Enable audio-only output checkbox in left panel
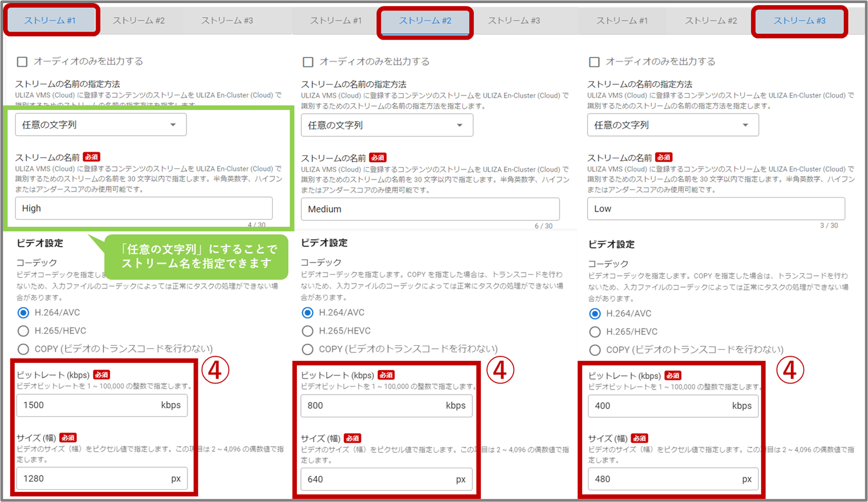Viewport: 868px width, 502px height. coord(22,62)
